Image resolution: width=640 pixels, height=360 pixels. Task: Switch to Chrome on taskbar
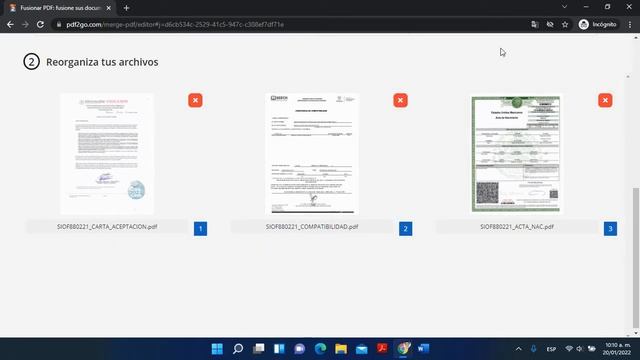click(x=403, y=349)
